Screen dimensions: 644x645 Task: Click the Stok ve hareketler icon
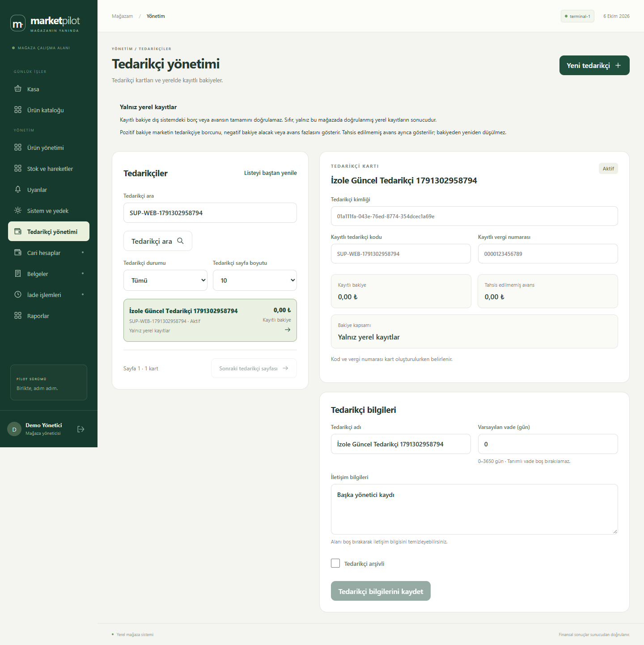click(18, 168)
